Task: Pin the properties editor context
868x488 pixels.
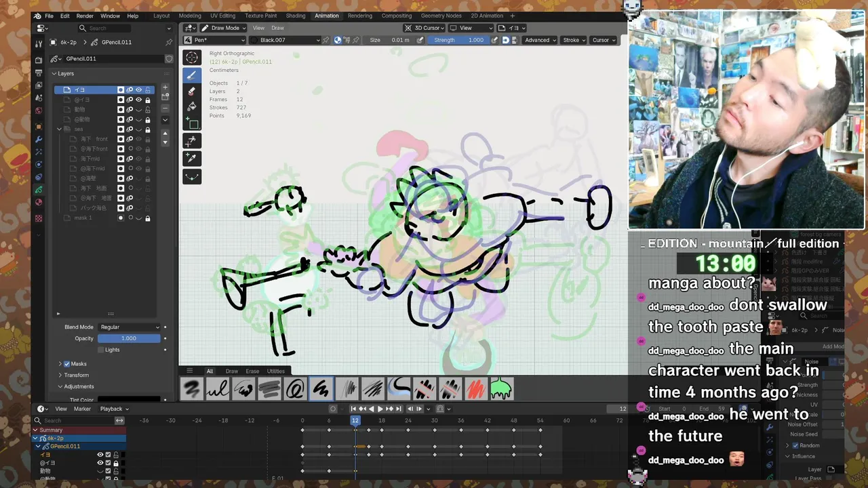Action: click(x=169, y=42)
